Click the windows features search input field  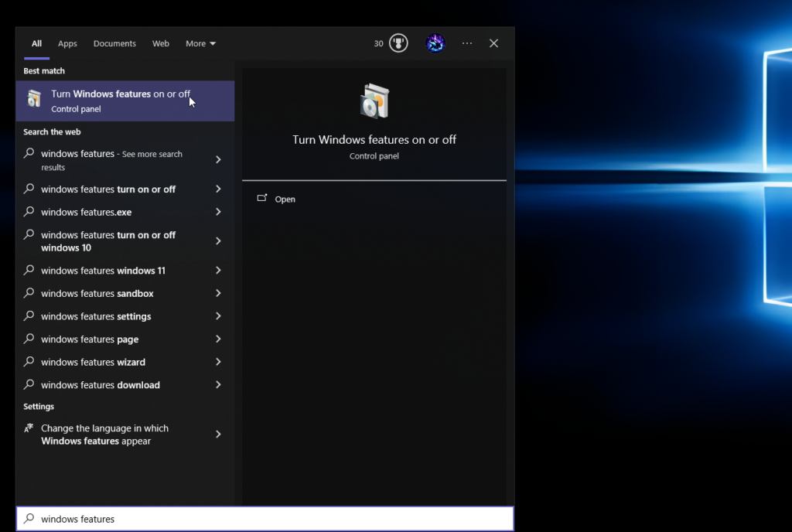(265, 518)
